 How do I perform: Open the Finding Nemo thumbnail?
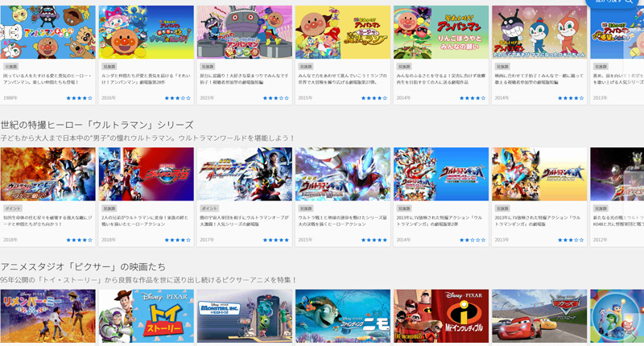(343, 316)
